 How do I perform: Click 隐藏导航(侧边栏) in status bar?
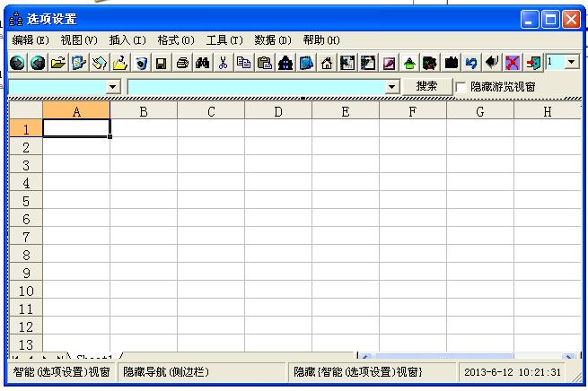coord(202,372)
